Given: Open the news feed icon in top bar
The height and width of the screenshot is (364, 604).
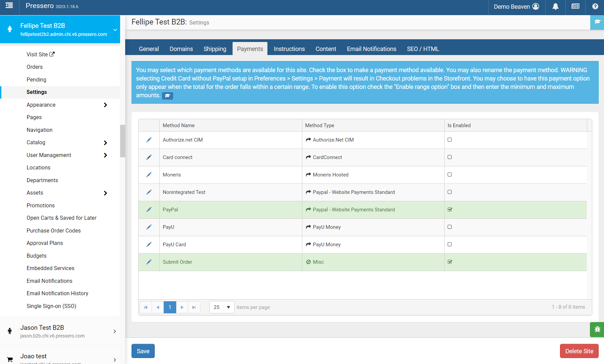Looking at the screenshot, I should click(575, 6).
